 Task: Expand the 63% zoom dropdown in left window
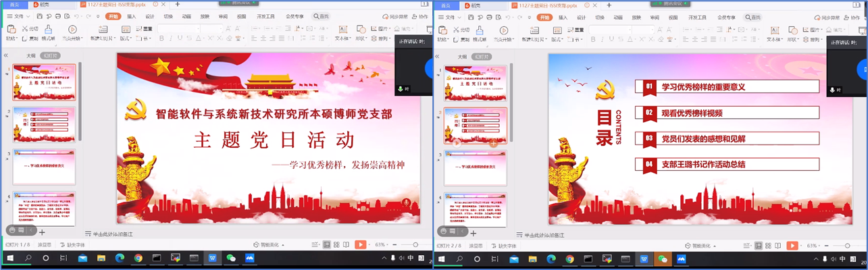[382, 245]
